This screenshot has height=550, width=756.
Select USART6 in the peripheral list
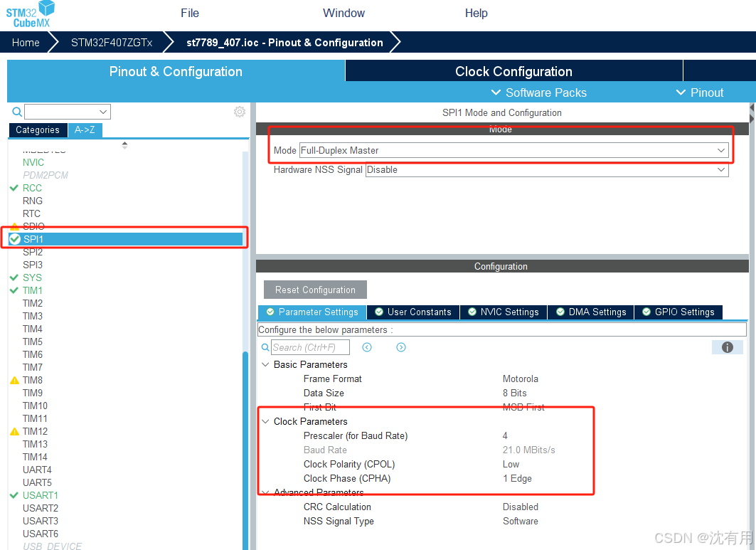pyautogui.click(x=41, y=534)
